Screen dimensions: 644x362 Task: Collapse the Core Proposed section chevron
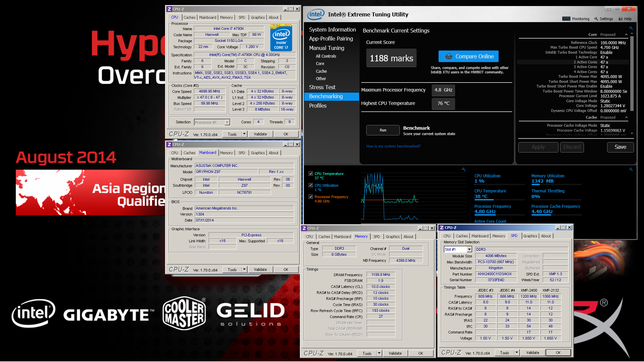pos(626,35)
